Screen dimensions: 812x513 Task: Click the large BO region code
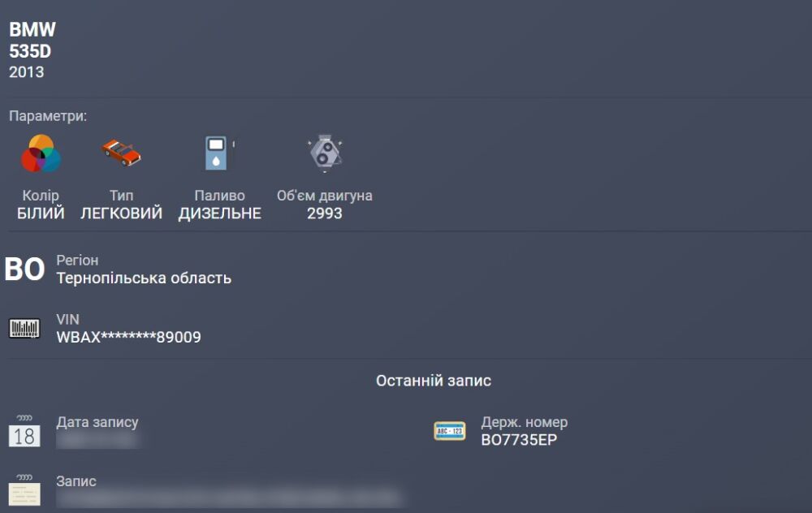(24, 269)
